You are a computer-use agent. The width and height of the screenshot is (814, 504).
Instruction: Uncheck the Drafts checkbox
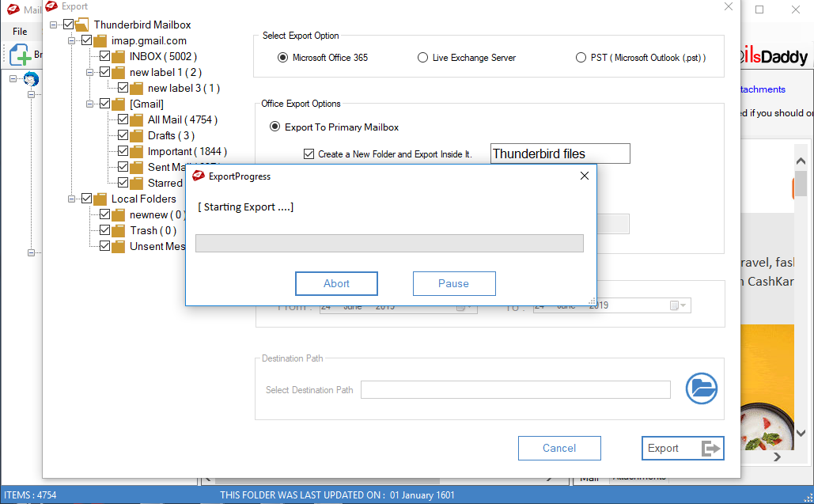click(x=123, y=135)
